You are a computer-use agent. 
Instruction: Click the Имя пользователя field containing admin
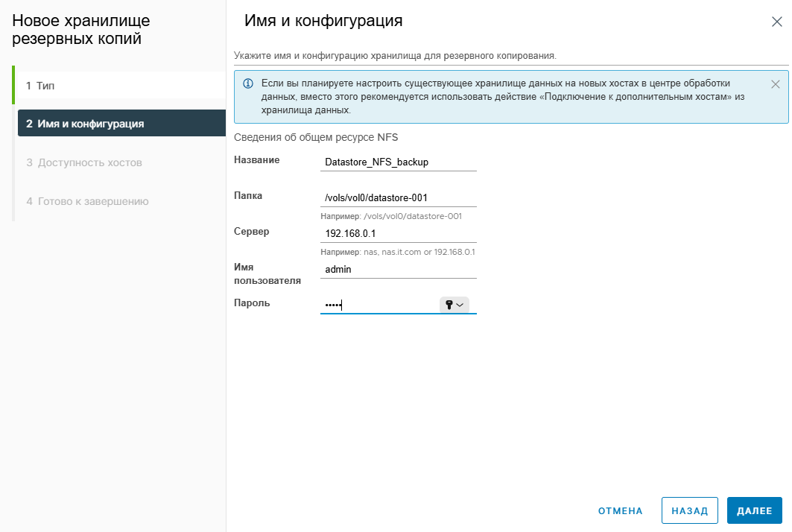click(399, 269)
